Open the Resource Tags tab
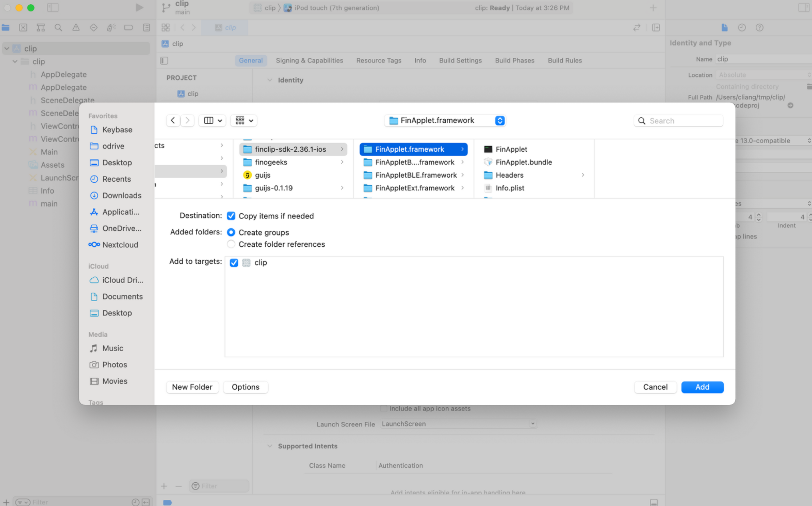Screen dimensions: 812x506 (x=379, y=60)
